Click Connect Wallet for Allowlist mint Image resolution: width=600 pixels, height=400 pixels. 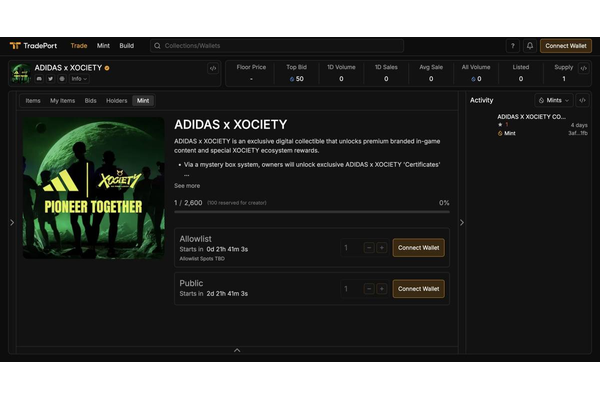(x=419, y=248)
